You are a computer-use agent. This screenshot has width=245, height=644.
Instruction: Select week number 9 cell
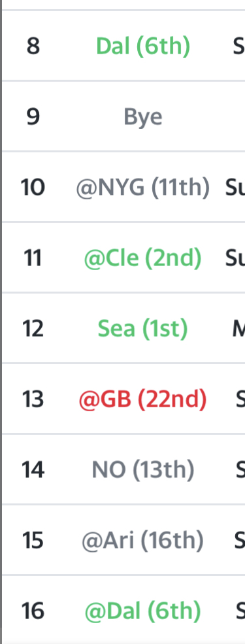pyautogui.click(x=33, y=117)
